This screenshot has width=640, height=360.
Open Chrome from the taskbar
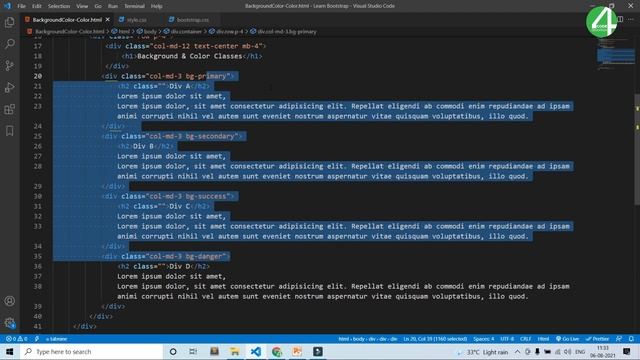[276, 351]
